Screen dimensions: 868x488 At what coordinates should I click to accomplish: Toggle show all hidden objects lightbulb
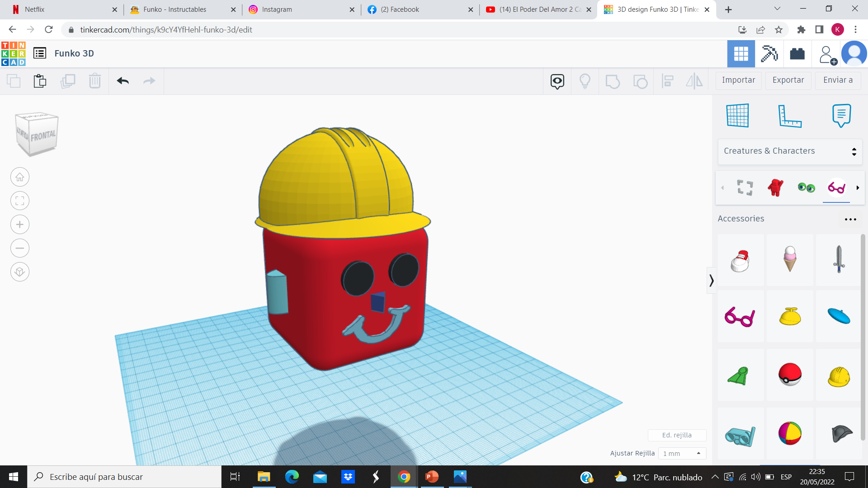coord(585,81)
